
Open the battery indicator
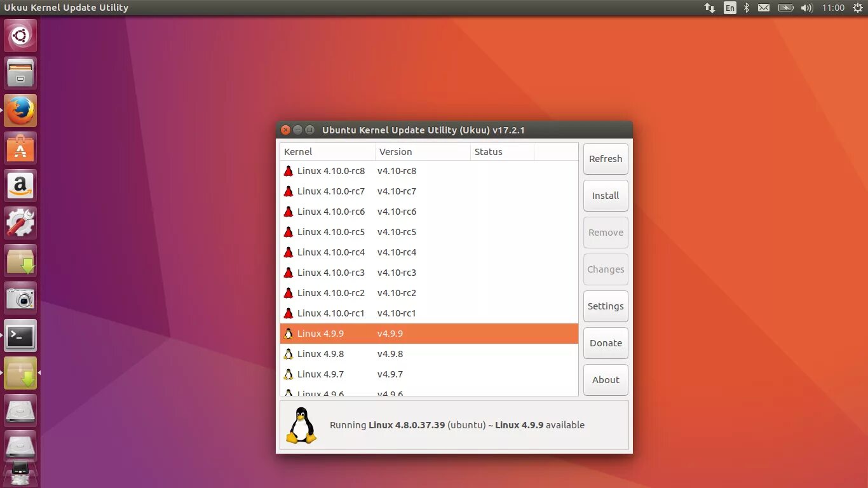(786, 8)
